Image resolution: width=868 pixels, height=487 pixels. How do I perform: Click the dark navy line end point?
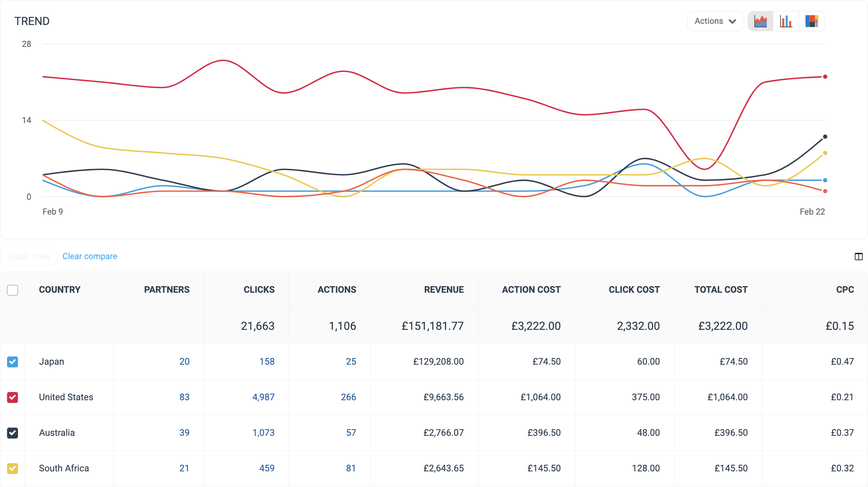825,137
